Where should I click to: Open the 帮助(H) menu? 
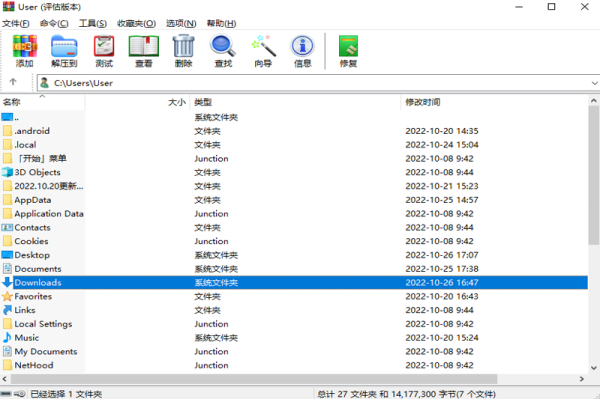(222, 24)
